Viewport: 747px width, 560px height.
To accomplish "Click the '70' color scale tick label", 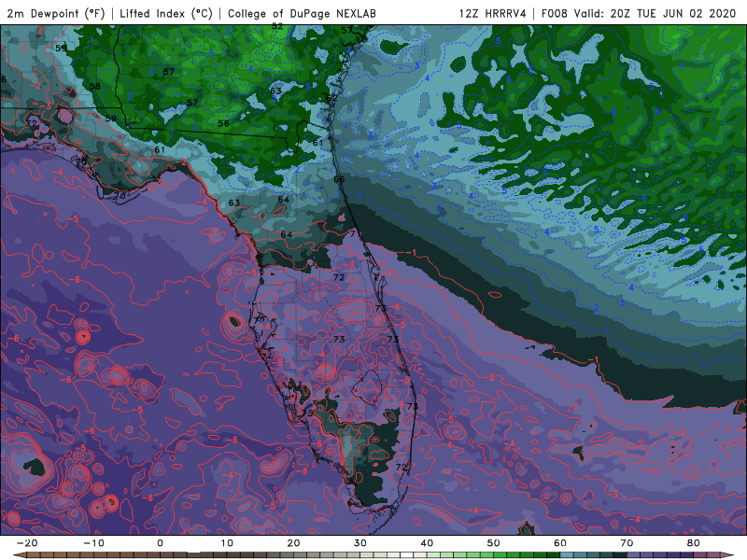I will [627, 543].
